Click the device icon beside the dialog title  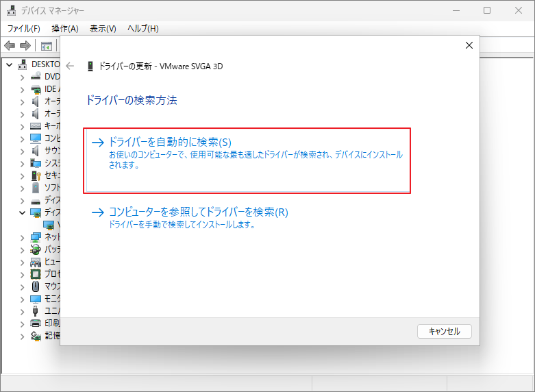(x=90, y=66)
